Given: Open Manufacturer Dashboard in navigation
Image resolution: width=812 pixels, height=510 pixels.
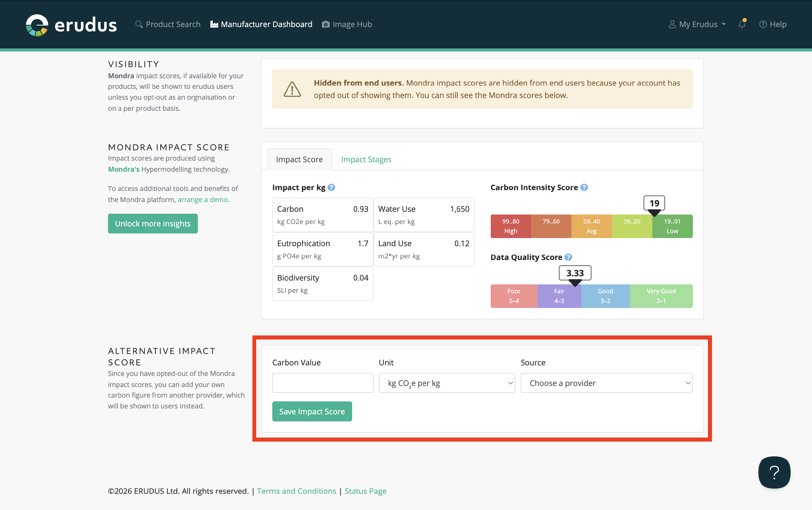Looking at the screenshot, I should 261,24.
